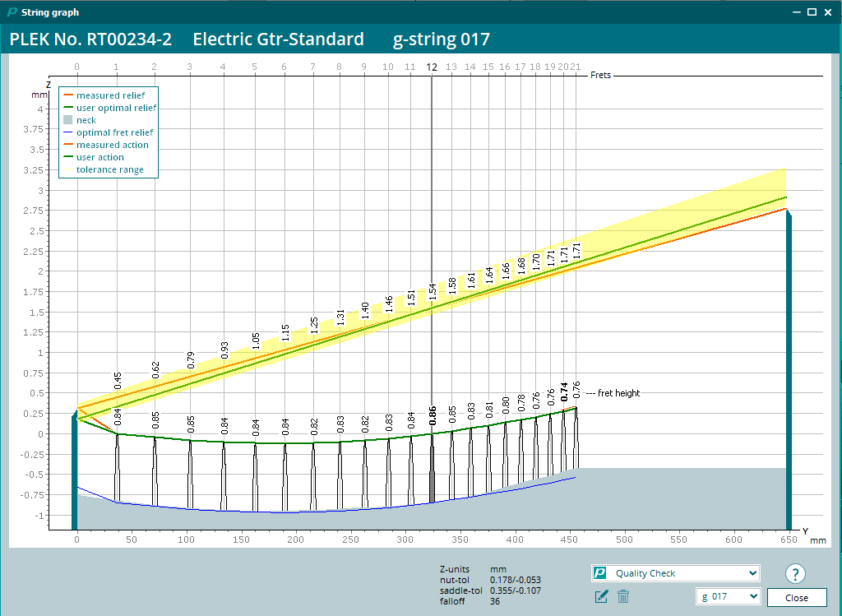Maximize the String graph window

click(812, 12)
